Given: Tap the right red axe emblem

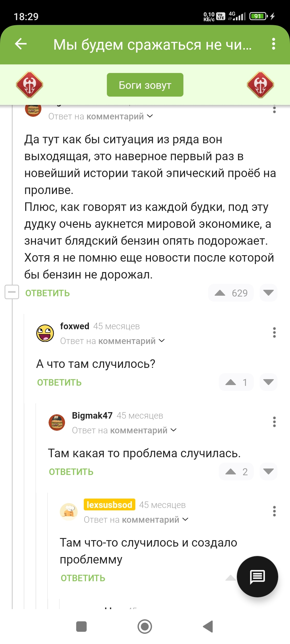Looking at the screenshot, I should tap(260, 85).
